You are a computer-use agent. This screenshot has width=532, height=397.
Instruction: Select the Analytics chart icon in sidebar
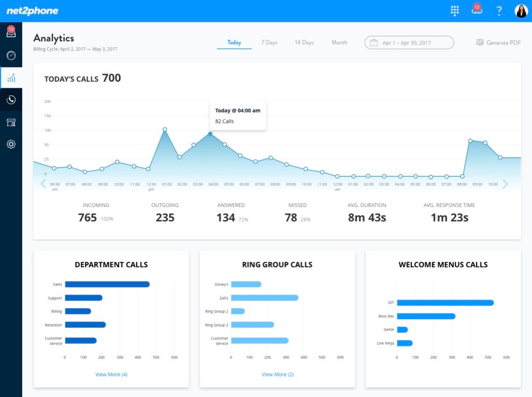(x=11, y=77)
